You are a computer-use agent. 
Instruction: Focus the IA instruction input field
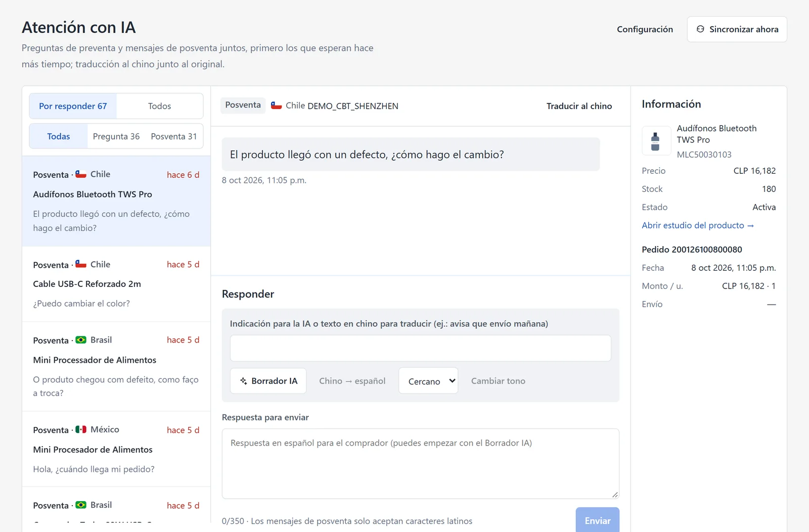pos(420,348)
